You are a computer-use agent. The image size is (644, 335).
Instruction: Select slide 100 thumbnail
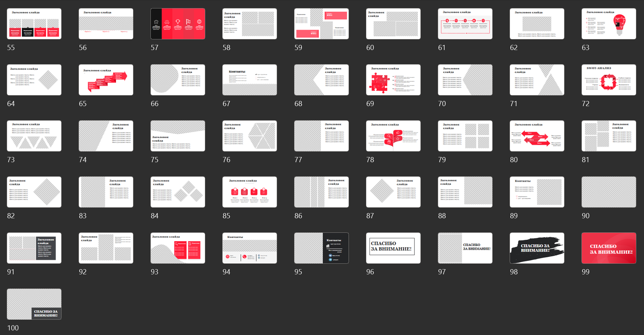[x=34, y=304]
